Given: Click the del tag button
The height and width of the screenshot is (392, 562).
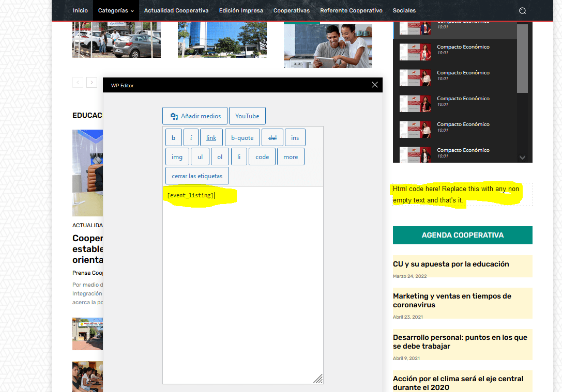Looking at the screenshot, I should tap(272, 138).
